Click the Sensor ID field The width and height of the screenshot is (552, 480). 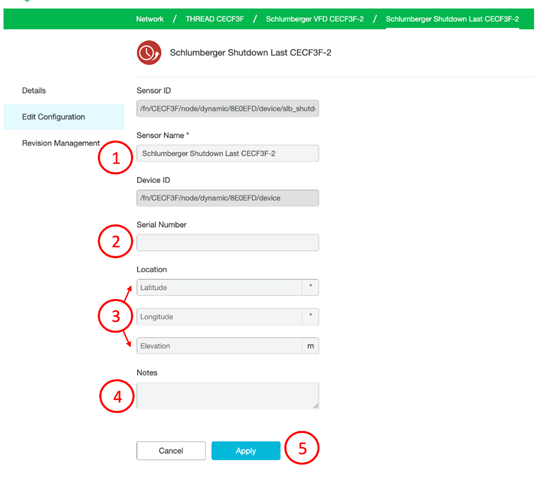227,108
